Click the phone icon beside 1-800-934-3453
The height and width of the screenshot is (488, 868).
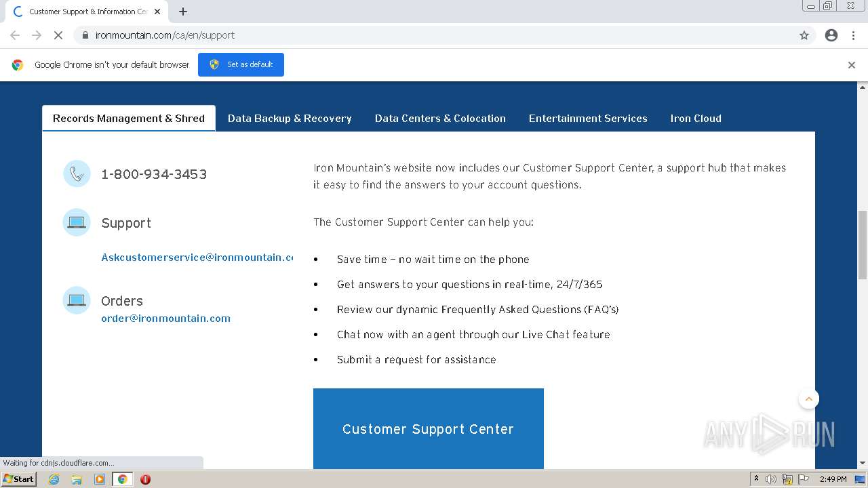coord(77,174)
